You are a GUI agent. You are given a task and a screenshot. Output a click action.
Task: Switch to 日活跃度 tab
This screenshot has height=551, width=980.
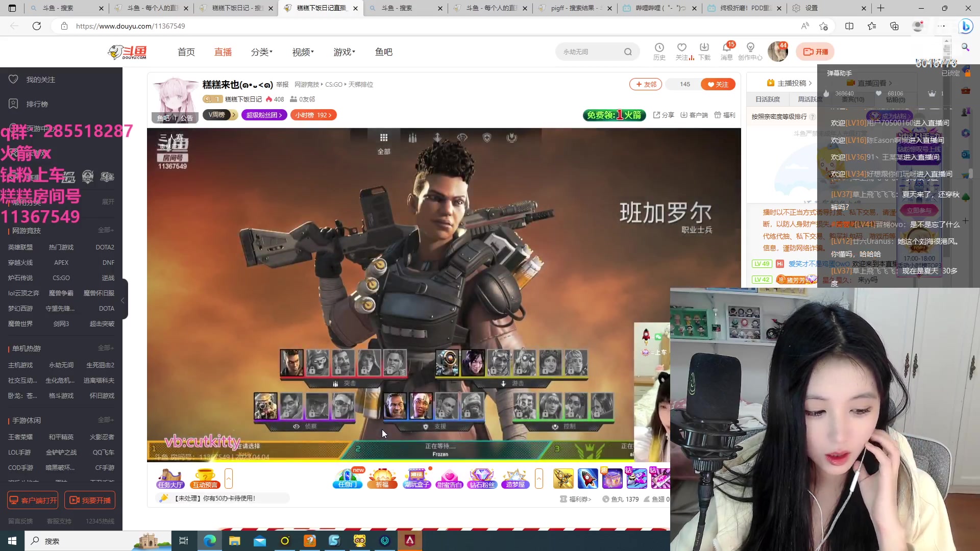click(768, 99)
